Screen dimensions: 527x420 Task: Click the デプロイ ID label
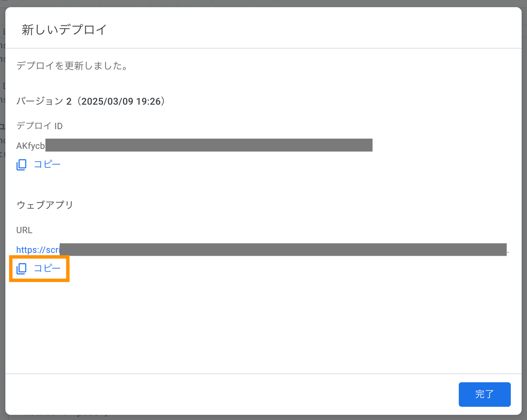(x=40, y=126)
